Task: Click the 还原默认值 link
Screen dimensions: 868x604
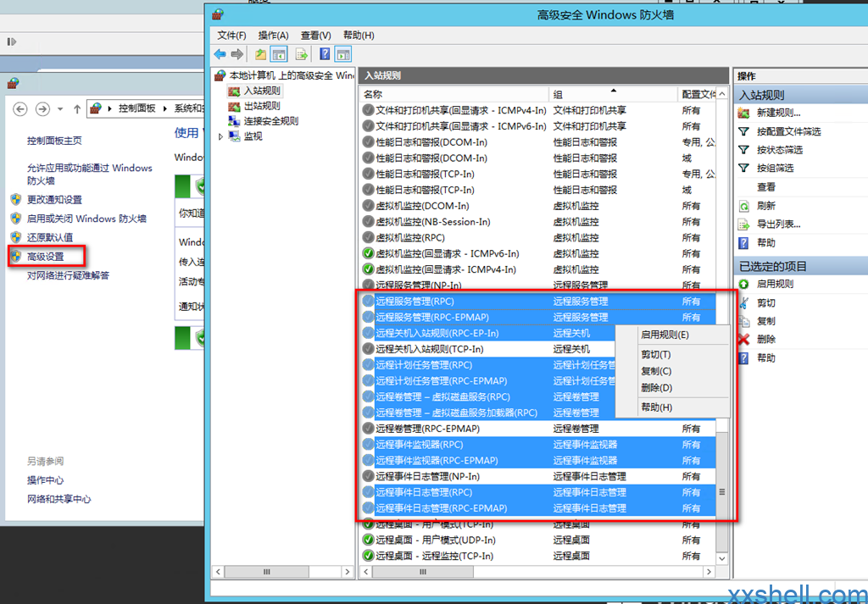Action: coord(50,237)
